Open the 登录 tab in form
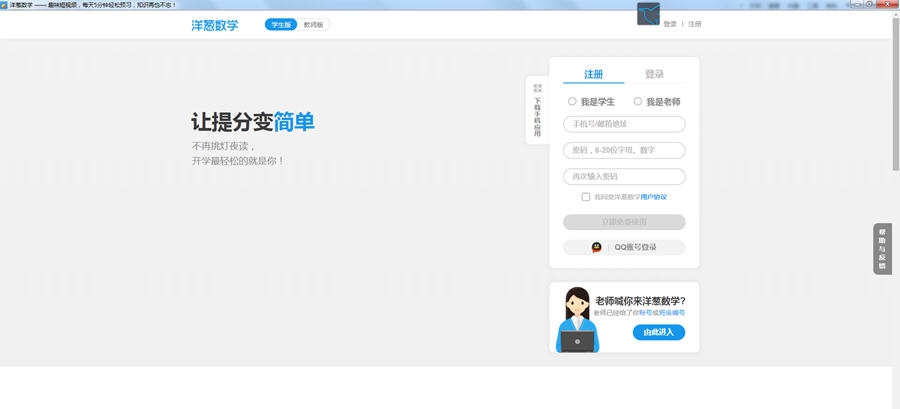The image size is (900, 409). [654, 75]
